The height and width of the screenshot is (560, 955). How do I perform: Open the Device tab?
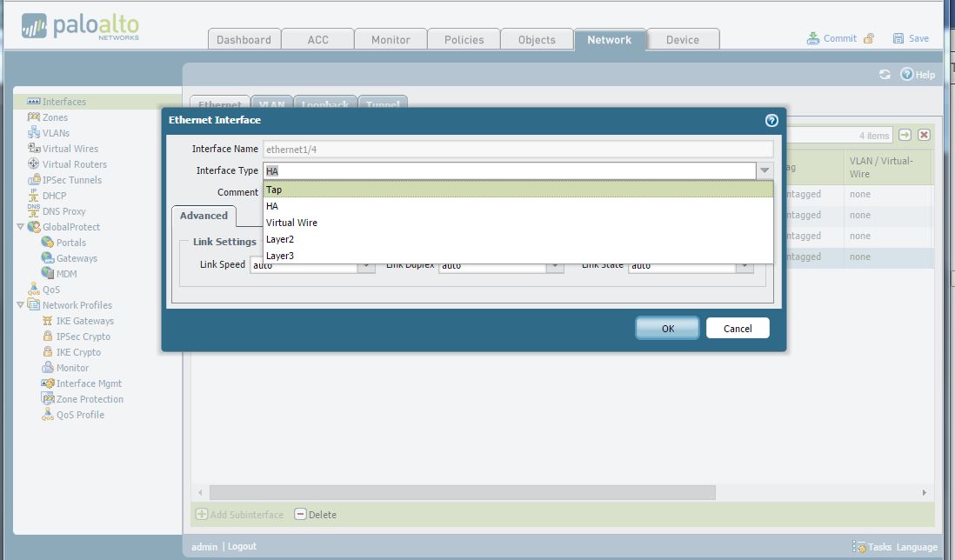tap(683, 40)
